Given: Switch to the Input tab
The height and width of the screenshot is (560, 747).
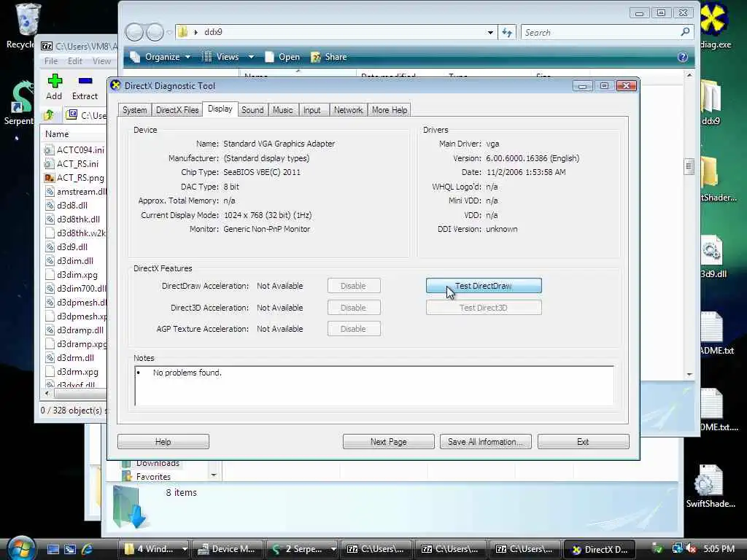Looking at the screenshot, I should pos(312,110).
